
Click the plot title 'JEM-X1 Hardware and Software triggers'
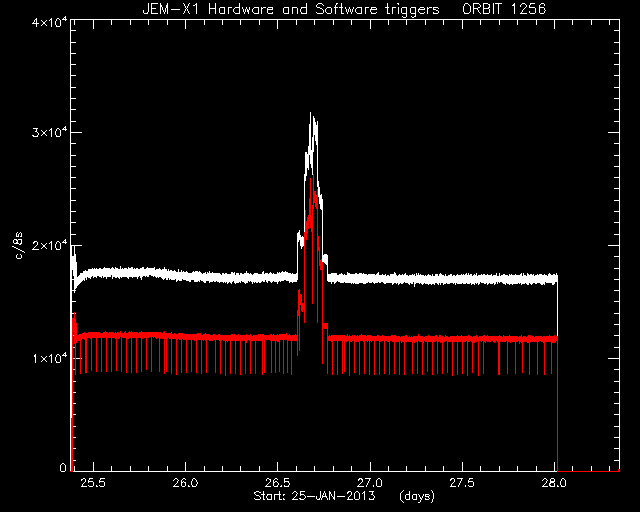point(291,9)
